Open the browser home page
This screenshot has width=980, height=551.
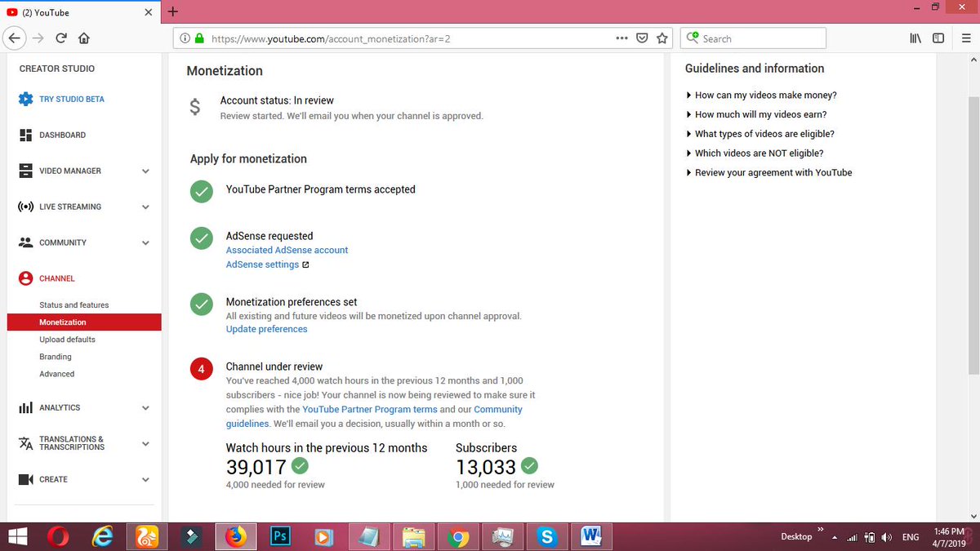84,38
